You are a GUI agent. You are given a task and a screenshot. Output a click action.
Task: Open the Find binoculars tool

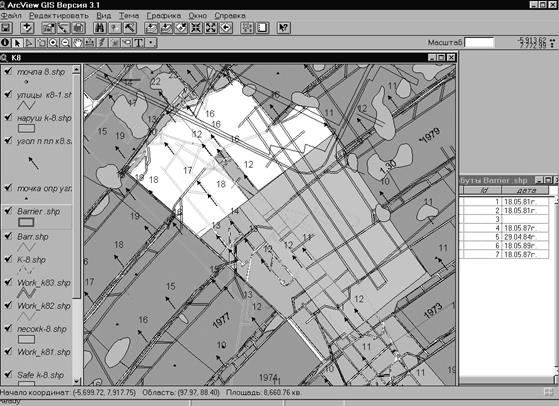coord(99,28)
